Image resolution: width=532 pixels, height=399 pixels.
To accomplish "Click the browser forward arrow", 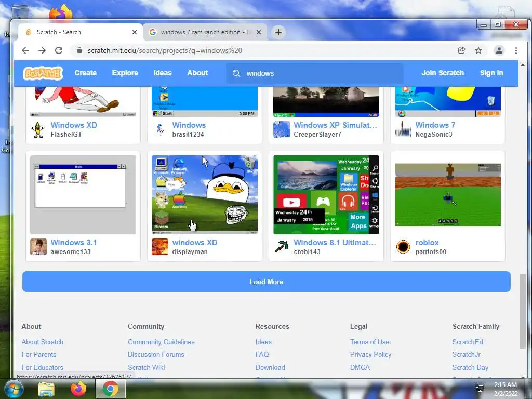I will pos(42,50).
